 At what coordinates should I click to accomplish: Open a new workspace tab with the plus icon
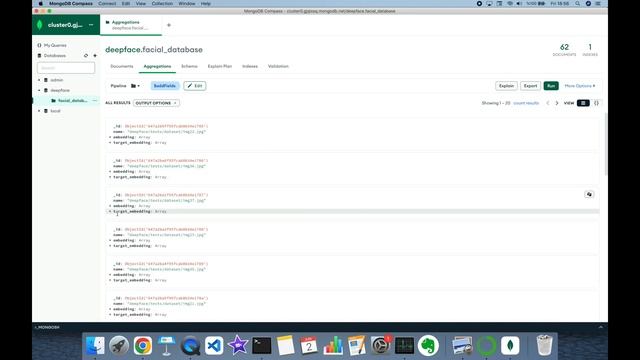pyautogui.click(x=169, y=25)
